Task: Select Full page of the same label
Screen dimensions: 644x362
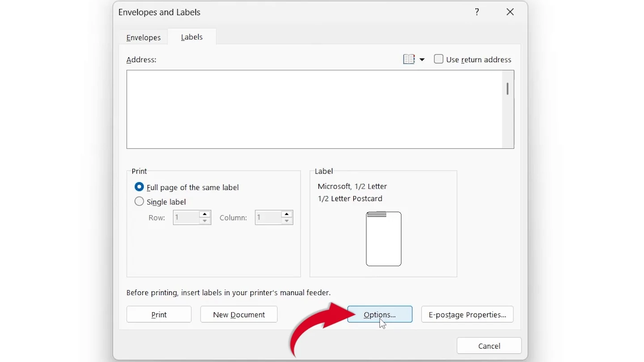Action: pos(139,187)
